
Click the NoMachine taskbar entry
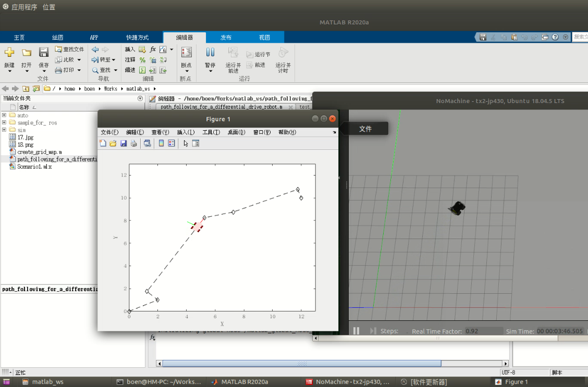[x=348, y=382]
